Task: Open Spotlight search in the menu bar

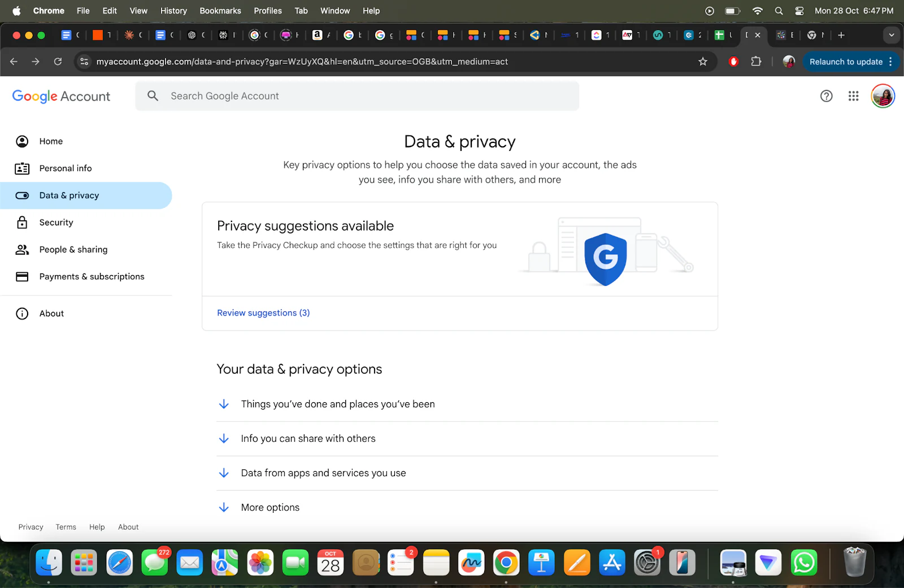Action: click(x=779, y=11)
